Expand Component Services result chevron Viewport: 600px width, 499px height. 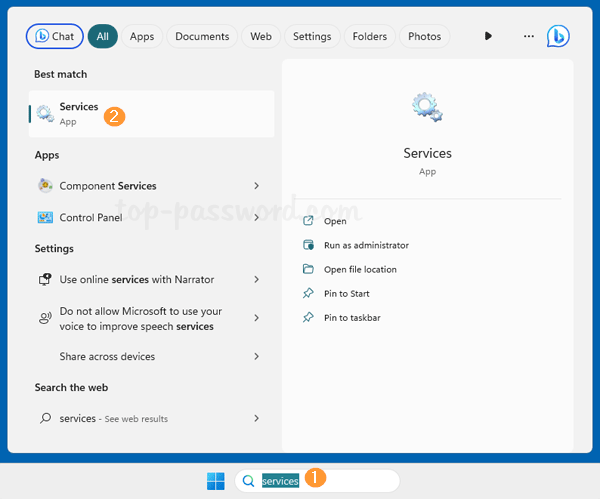[x=257, y=186]
